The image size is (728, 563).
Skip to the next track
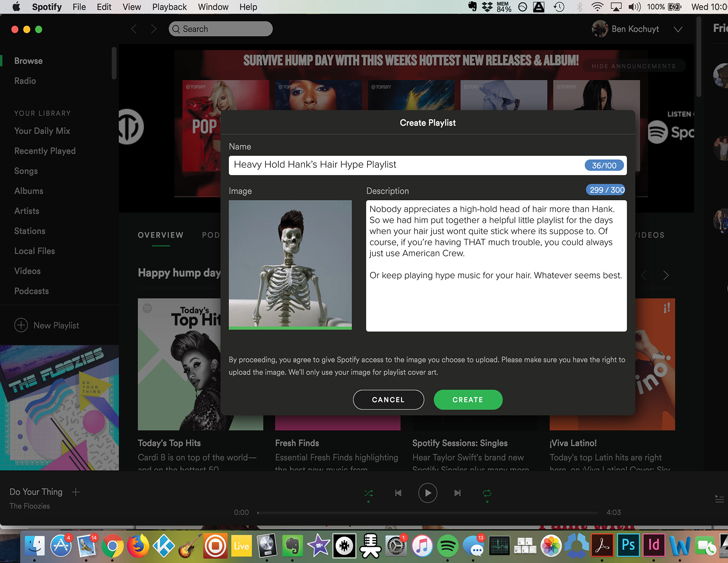tap(457, 493)
